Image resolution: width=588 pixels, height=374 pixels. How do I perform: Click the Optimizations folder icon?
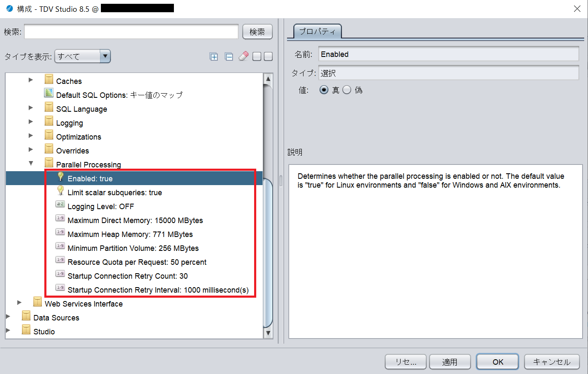click(49, 135)
